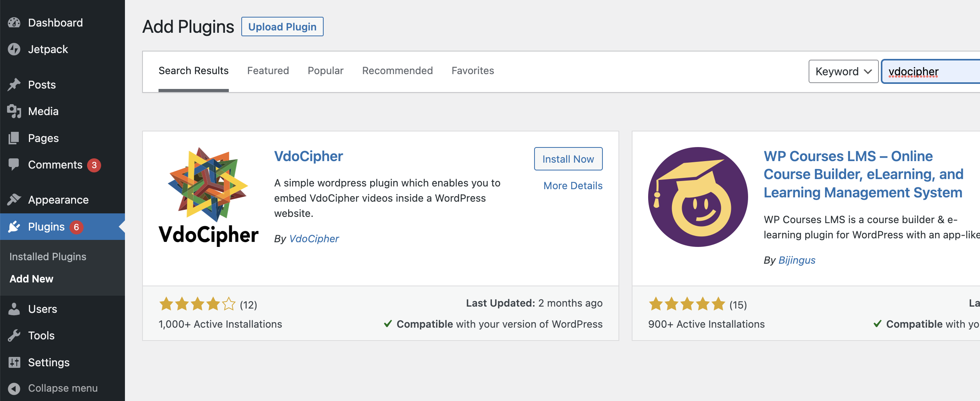Select the Posts pushpin icon

click(x=14, y=85)
